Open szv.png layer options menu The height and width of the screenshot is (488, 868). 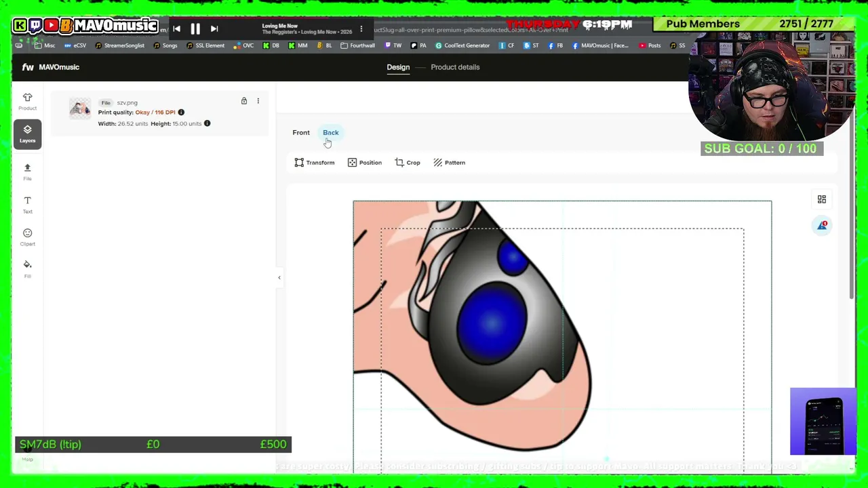(x=258, y=101)
